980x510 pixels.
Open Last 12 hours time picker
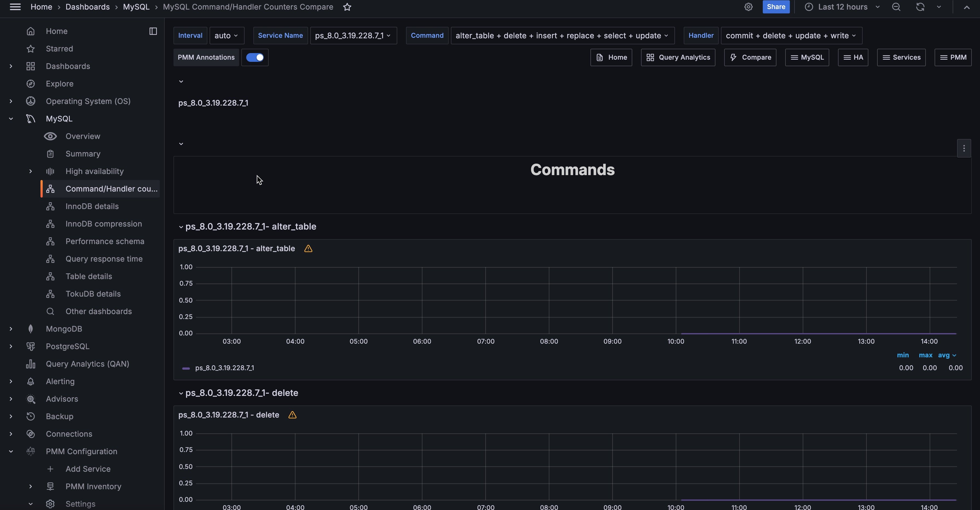point(842,7)
